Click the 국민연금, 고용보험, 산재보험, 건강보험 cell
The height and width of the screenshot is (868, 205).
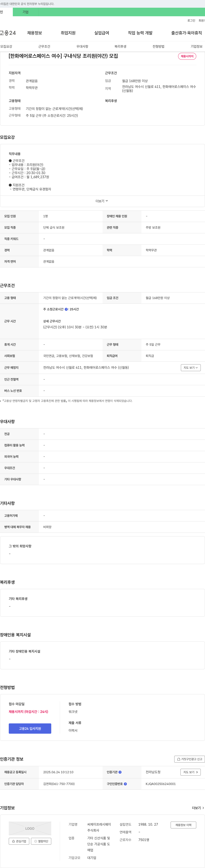68,356
